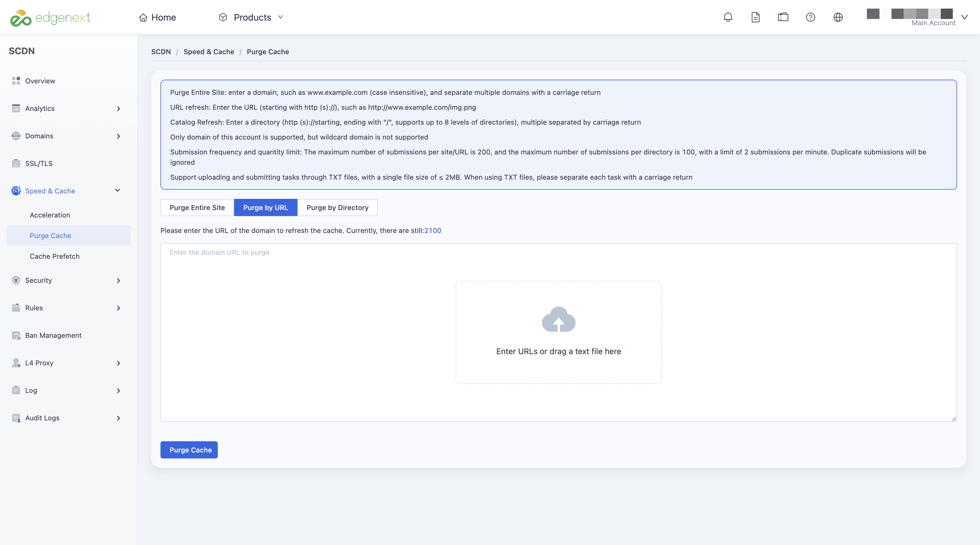Open the Products dropdown menu

tap(251, 17)
